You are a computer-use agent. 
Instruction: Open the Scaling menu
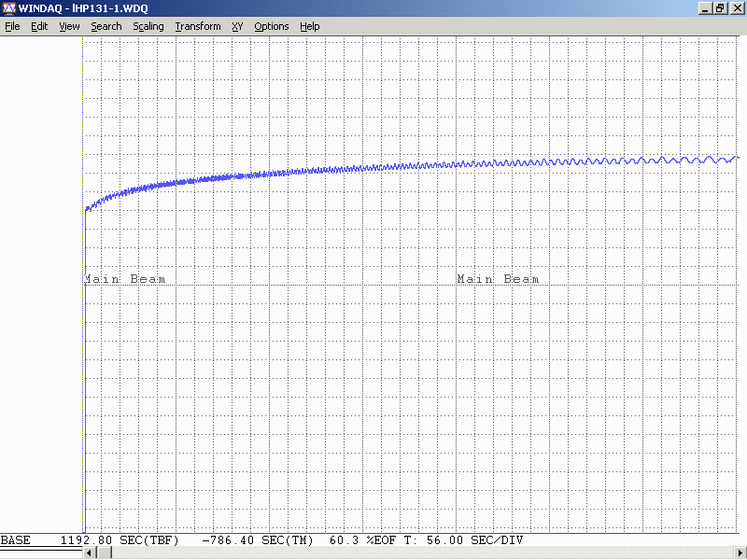(x=148, y=26)
